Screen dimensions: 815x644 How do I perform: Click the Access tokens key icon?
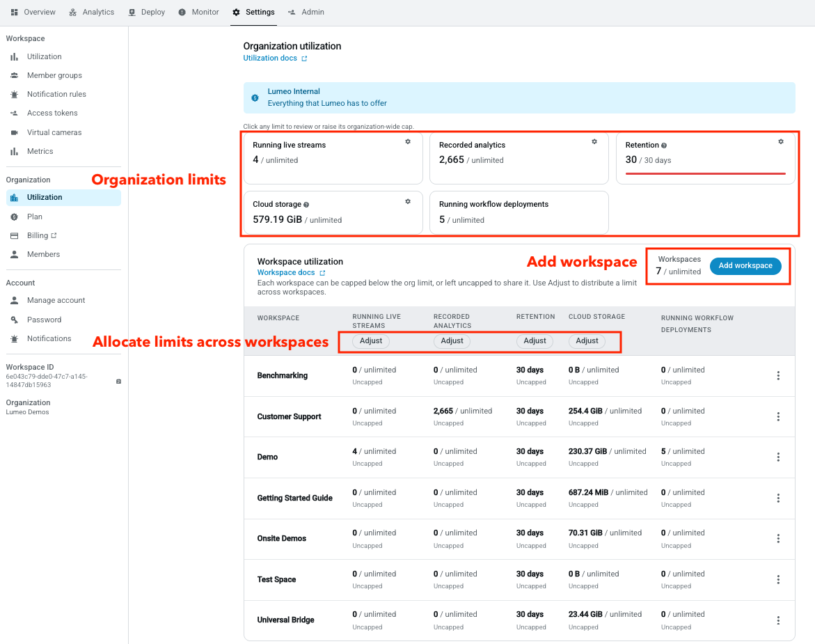[15, 113]
